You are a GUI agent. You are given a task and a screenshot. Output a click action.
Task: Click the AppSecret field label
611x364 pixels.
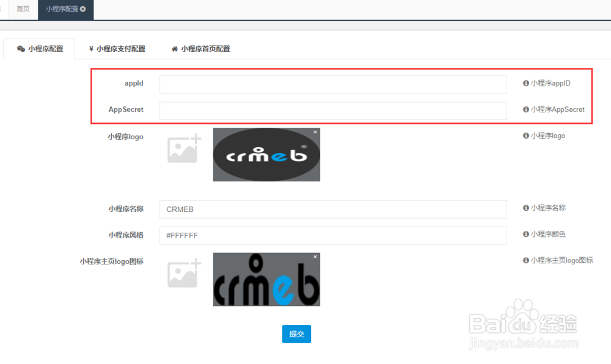[126, 109]
